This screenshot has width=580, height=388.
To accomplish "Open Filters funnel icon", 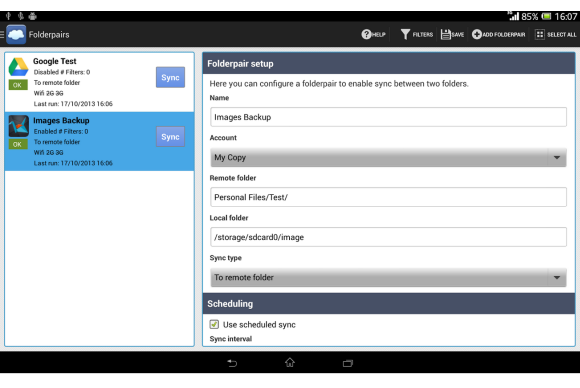I will [x=405, y=34].
